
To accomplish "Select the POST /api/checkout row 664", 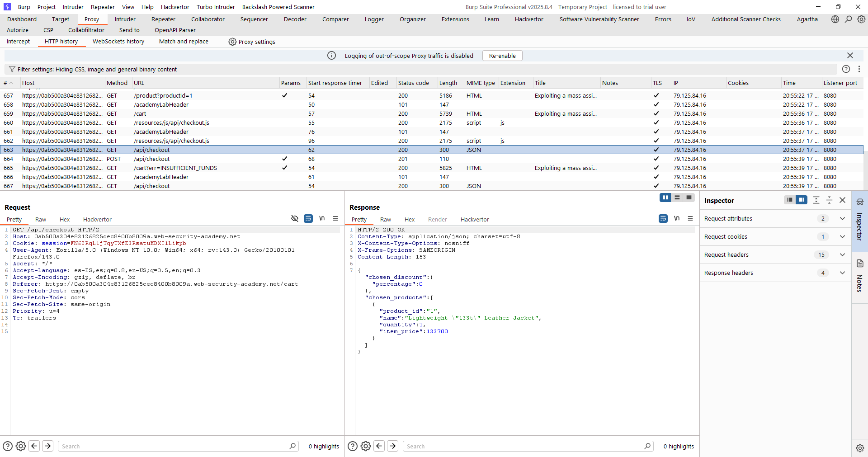I will point(151,159).
